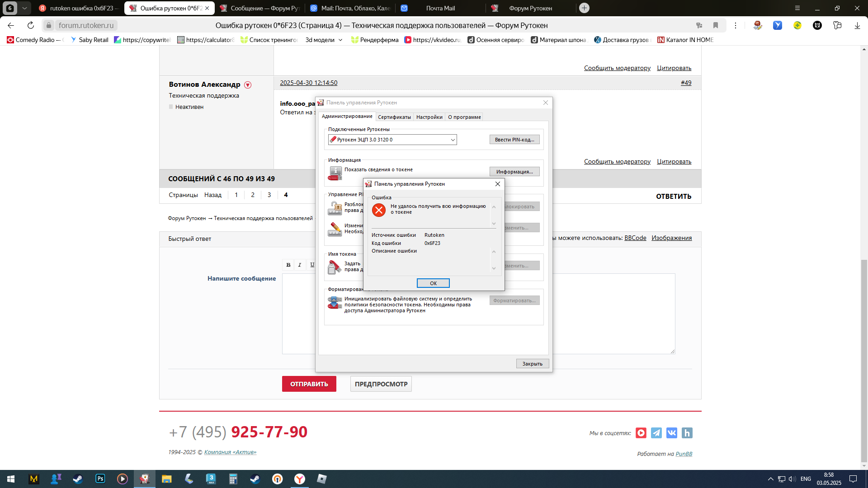The image size is (868, 488).
Task: Open Компания «Актив» footer link
Action: [230, 452]
